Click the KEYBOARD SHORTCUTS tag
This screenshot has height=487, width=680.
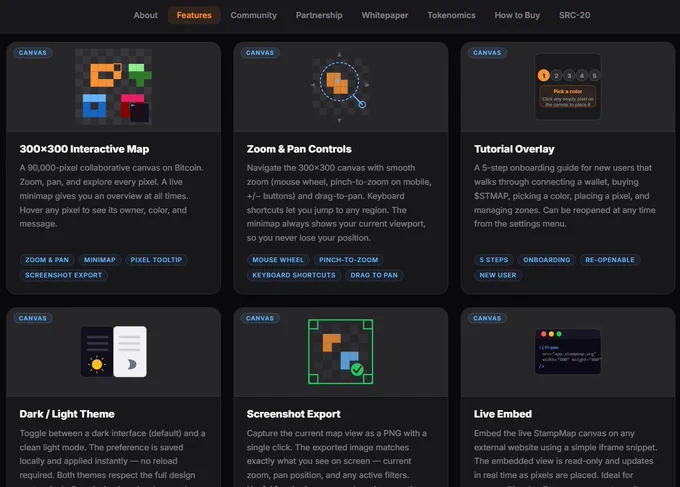coord(294,275)
